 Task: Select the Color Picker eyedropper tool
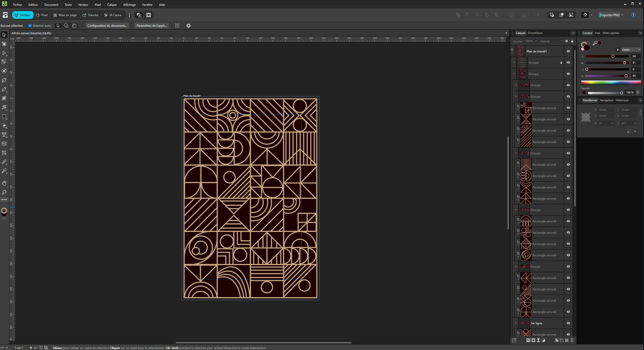[4, 171]
